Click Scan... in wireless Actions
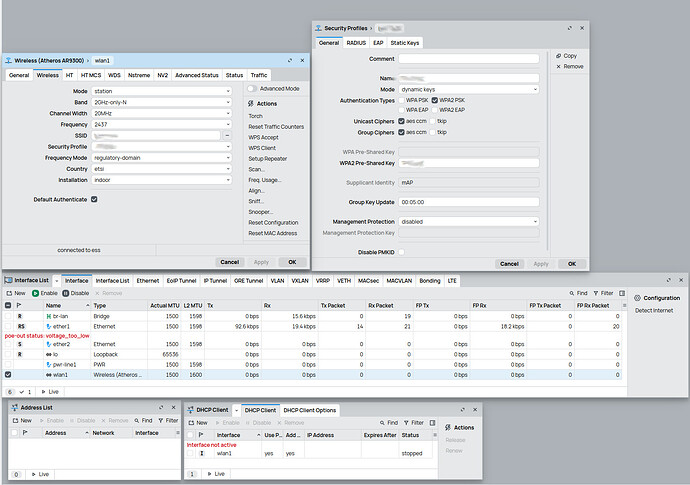690x485 pixels. (x=256, y=169)
